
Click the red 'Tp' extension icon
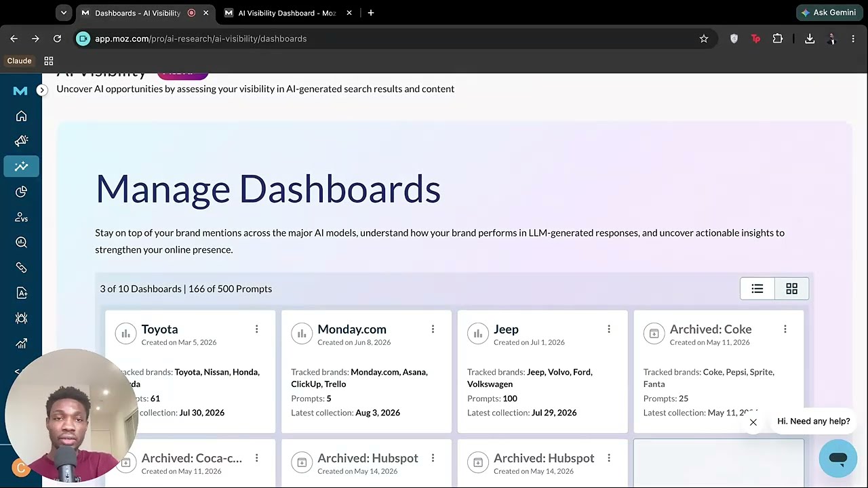(755, 39)
